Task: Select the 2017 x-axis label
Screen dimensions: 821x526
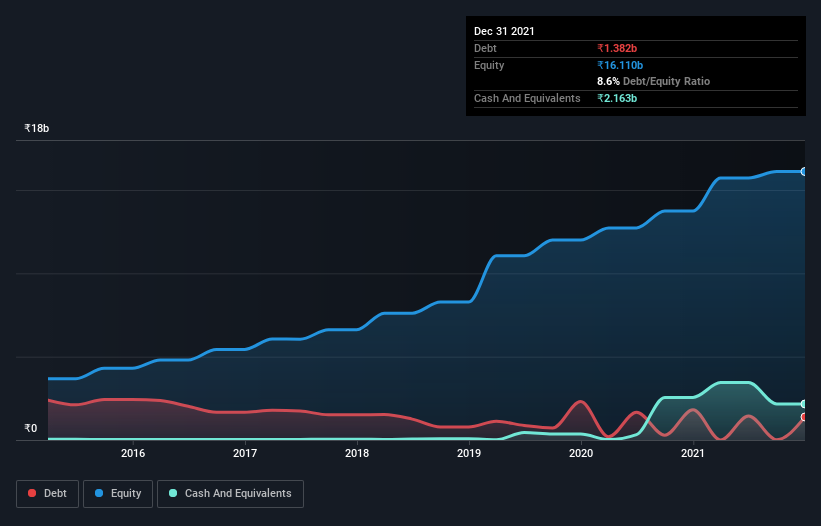Action: 245,453
